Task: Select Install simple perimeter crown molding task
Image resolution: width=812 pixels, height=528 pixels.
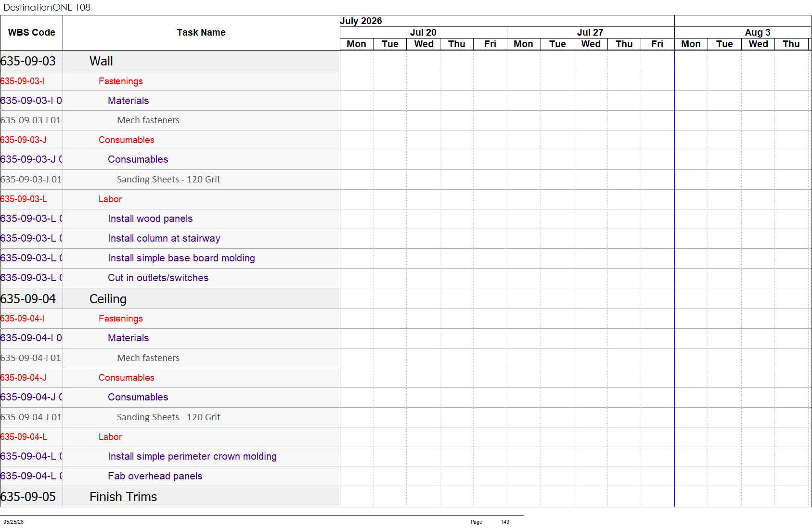Action: click(x=192, y=456)
